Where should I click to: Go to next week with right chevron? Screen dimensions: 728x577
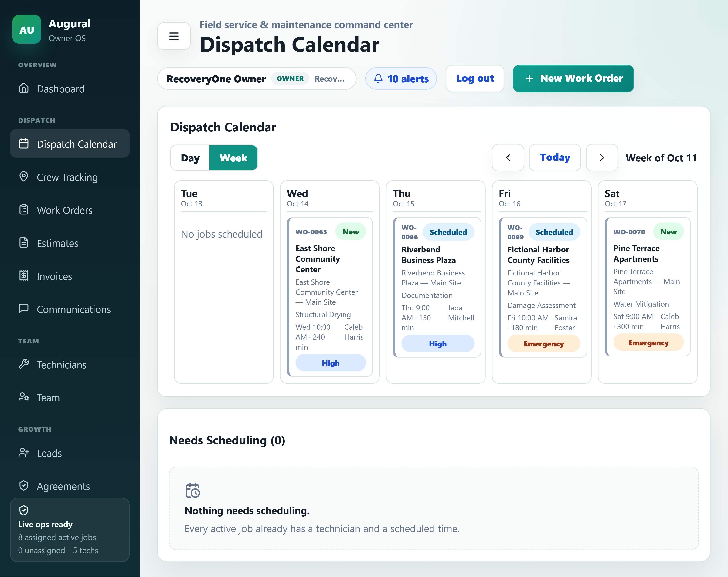click(602, 158)
